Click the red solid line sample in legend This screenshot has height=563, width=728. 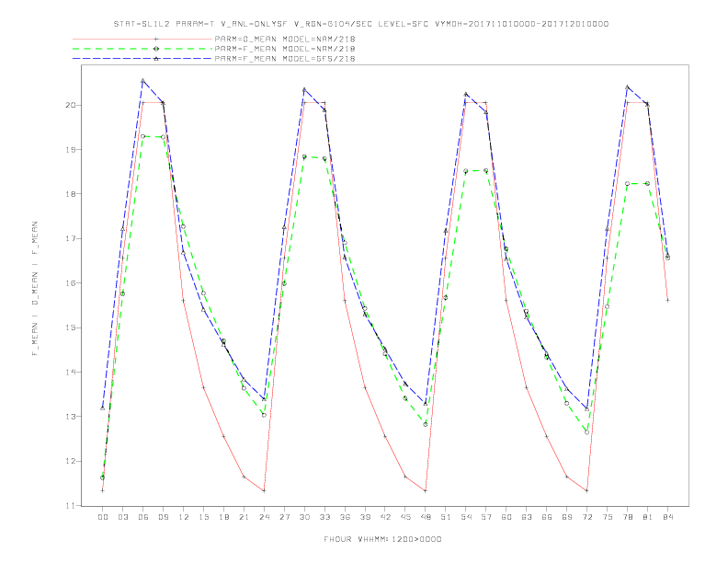(142, 39)
